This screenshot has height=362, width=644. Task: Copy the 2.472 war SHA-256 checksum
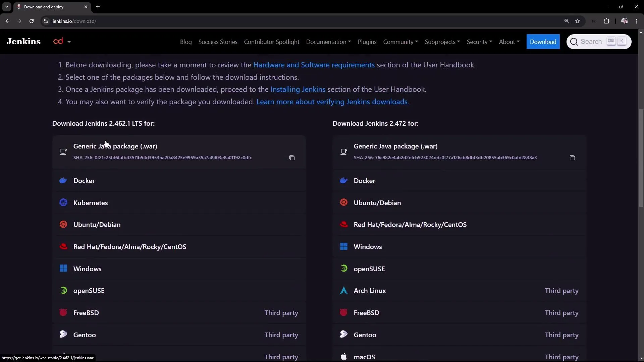coord(573,158)
